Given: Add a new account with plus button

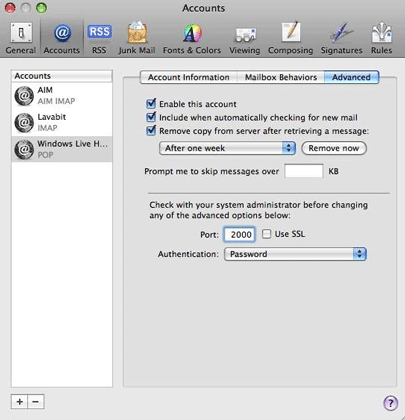Looking at the screenshot, I should tap(19, 402).
